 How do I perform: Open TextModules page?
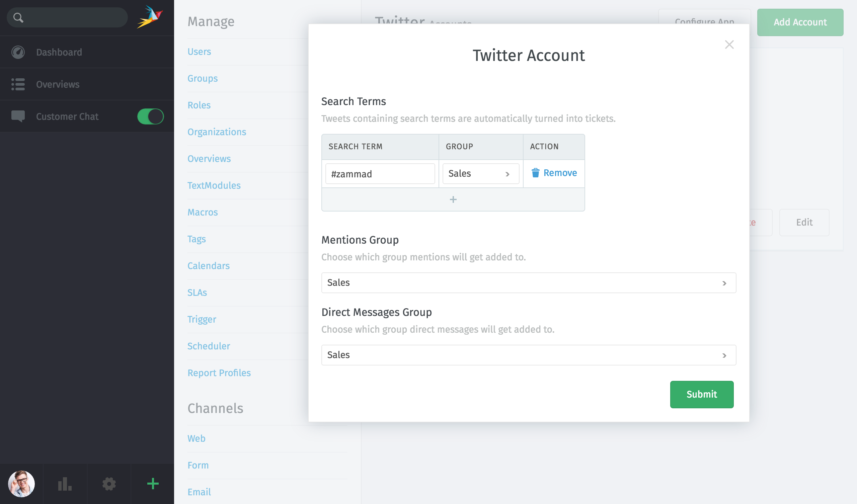(x=214, y=185)
